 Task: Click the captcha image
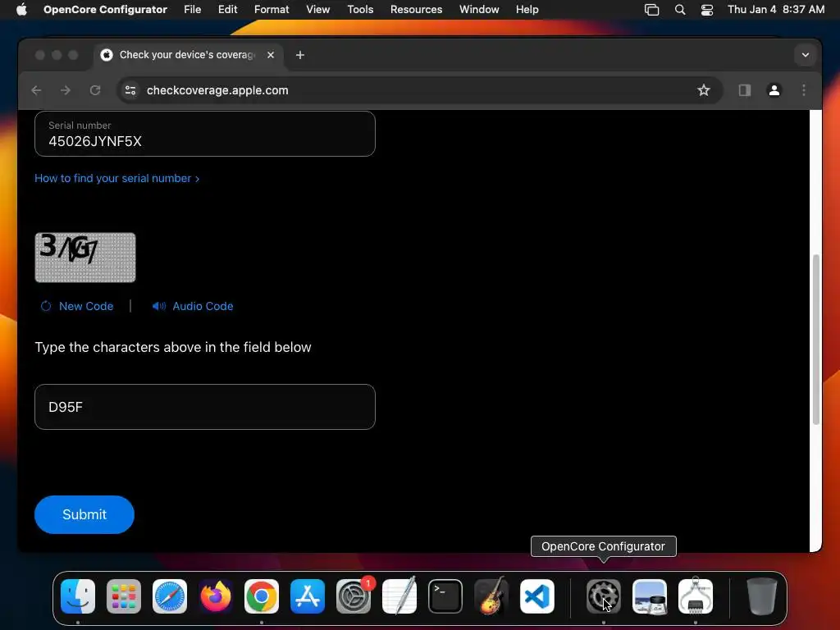click(x=85, y=257)
